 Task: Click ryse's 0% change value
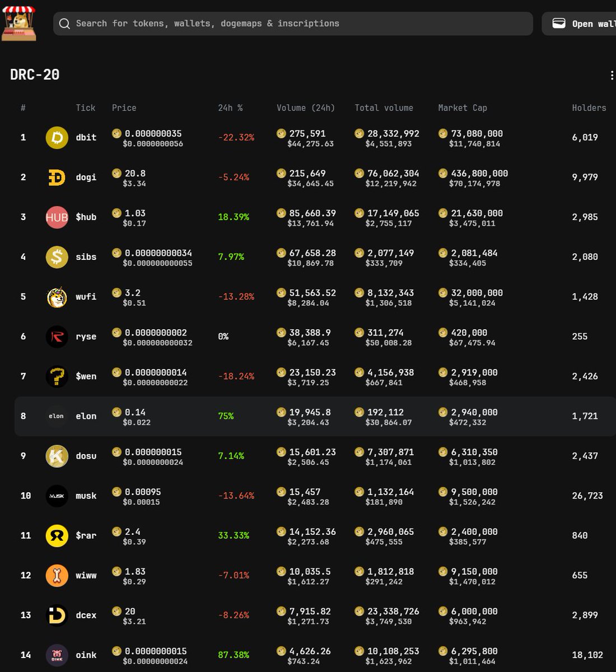(x=223, y=337)
